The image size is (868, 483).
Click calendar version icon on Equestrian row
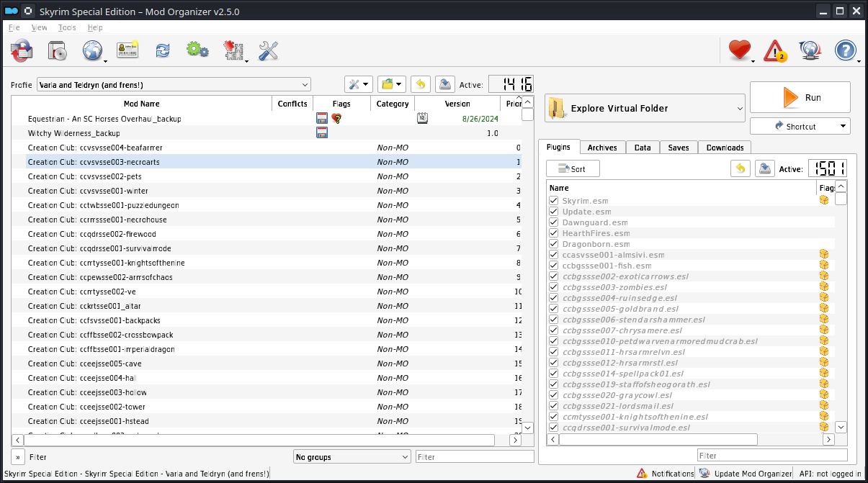coord(423,119)
